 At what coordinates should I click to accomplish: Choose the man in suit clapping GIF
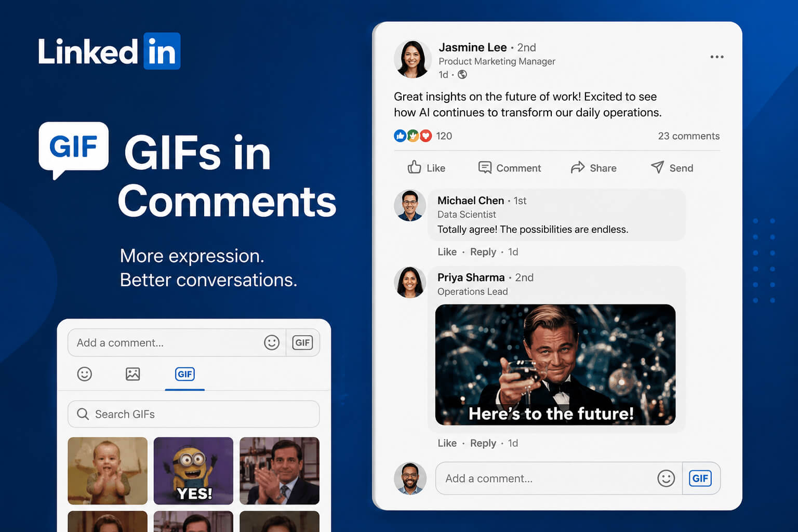click(x=280, y=471)
